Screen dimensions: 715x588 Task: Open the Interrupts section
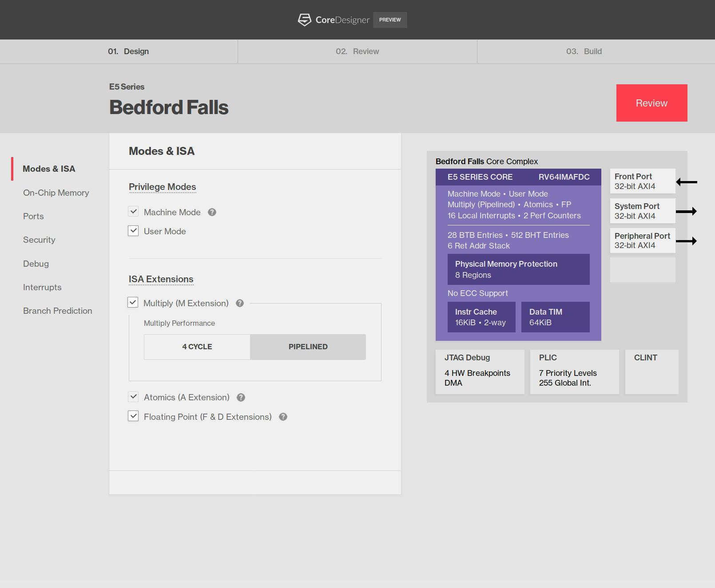point(42,287)
